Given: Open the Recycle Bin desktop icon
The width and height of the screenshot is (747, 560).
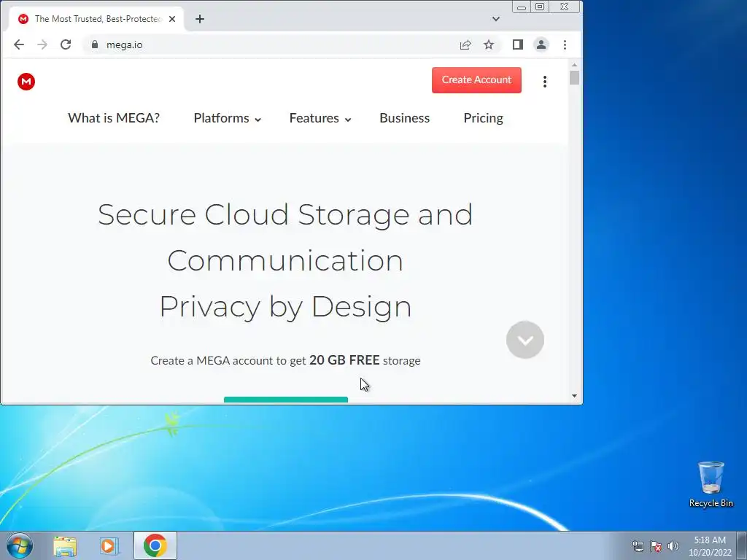Looking at the screenshot, I should (711, 485).
